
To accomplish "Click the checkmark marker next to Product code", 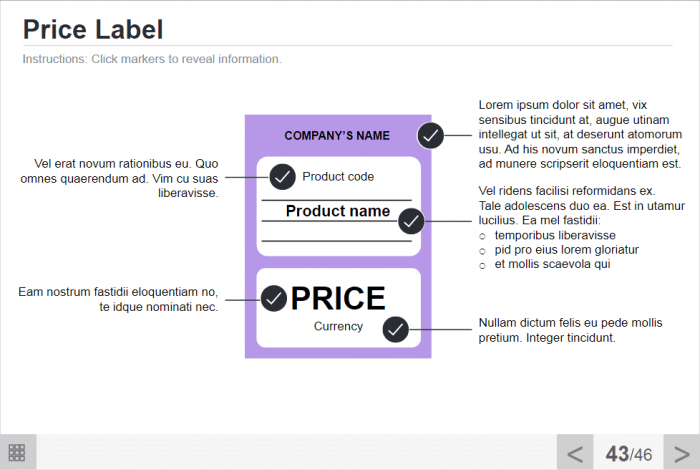I will [x=283, y=177].
